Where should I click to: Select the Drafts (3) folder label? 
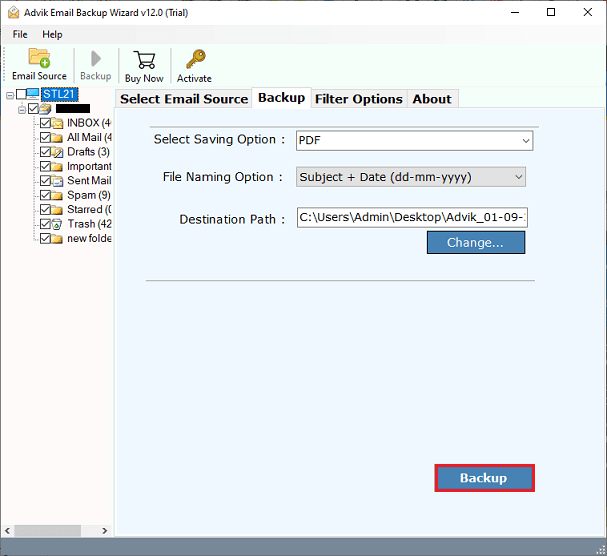(89, 152)
